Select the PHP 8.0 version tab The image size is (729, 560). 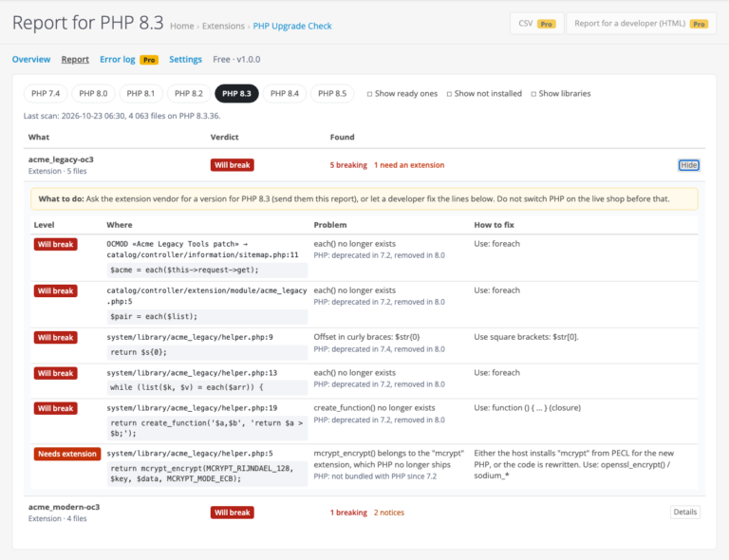point(93,93)
